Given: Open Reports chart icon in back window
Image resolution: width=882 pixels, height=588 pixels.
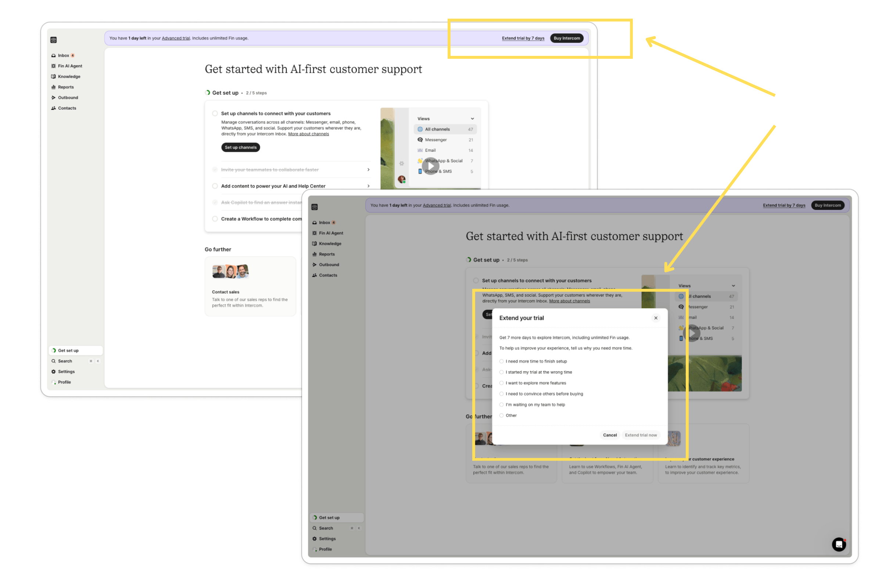Looking at the screenshot, I should 53,87.
